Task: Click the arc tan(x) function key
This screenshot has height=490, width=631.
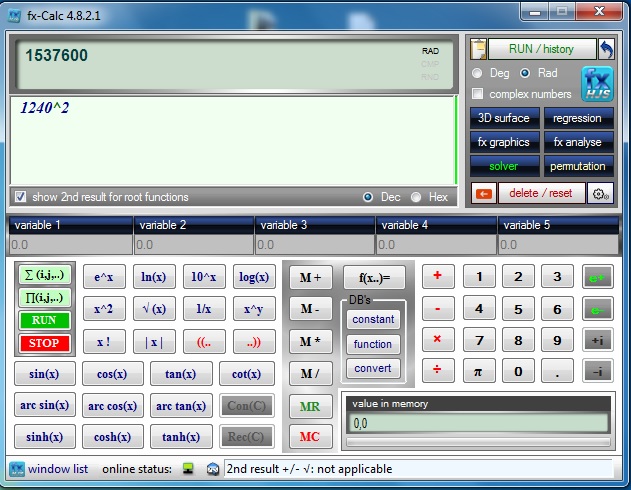Action: pyautogui.click(x=181, y=406)
